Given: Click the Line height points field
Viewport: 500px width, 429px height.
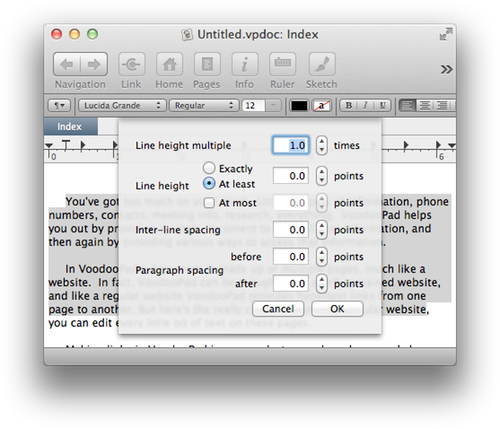Looking at the screenshot, I should tap(291, 176).
